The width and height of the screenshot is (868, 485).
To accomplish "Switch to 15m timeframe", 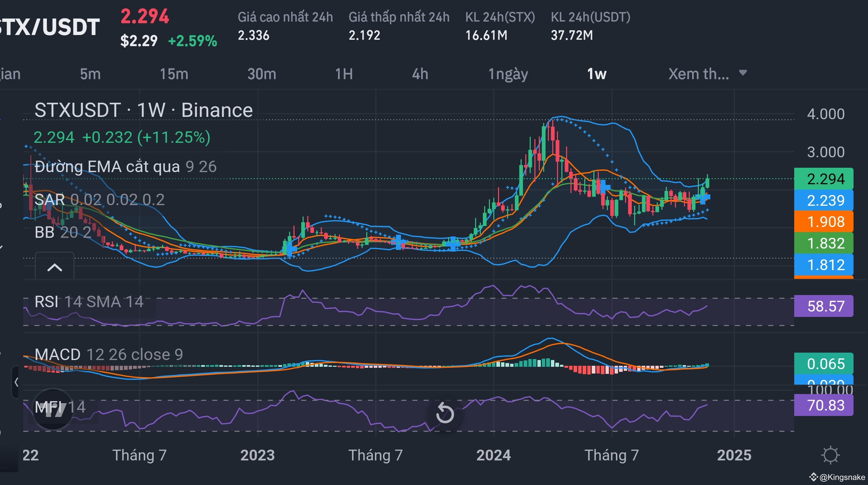I will [x=174, y=74].
